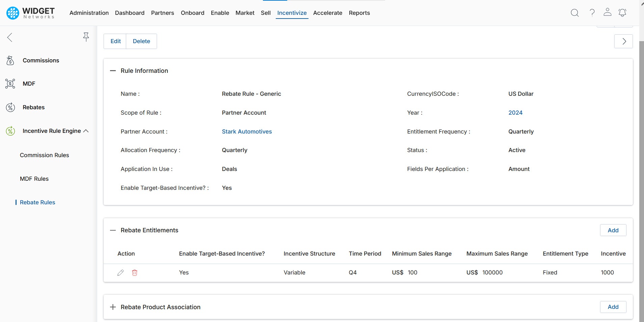Open the help question mark icon

coord(592,13)
